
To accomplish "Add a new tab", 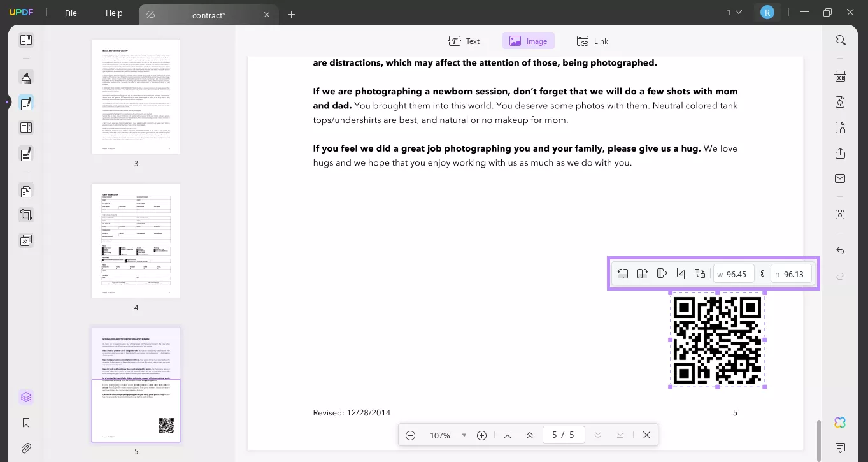I will (291, 15).
